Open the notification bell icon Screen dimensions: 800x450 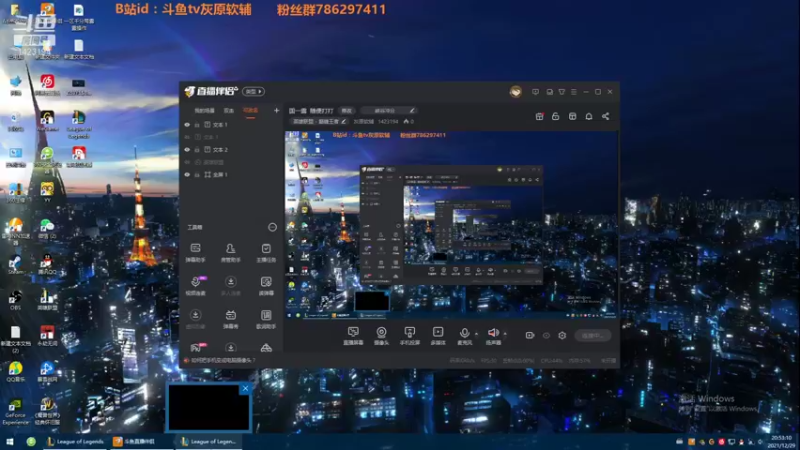pos(589,116)
